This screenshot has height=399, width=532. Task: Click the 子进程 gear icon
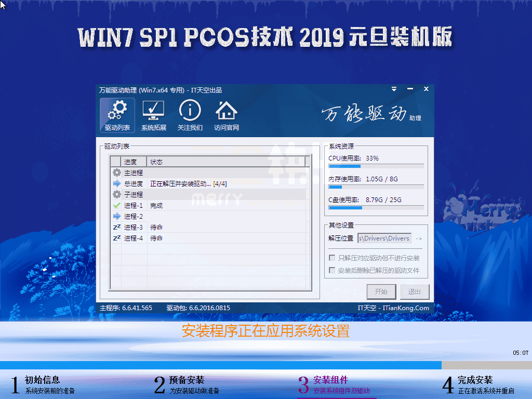[x=117, y=194]
